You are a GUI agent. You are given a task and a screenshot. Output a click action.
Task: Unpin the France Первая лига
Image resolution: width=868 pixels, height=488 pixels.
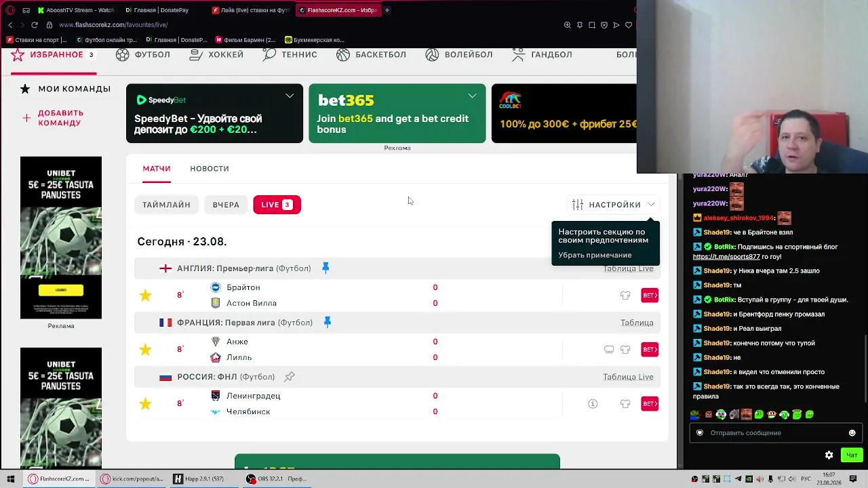coord(327,323)
